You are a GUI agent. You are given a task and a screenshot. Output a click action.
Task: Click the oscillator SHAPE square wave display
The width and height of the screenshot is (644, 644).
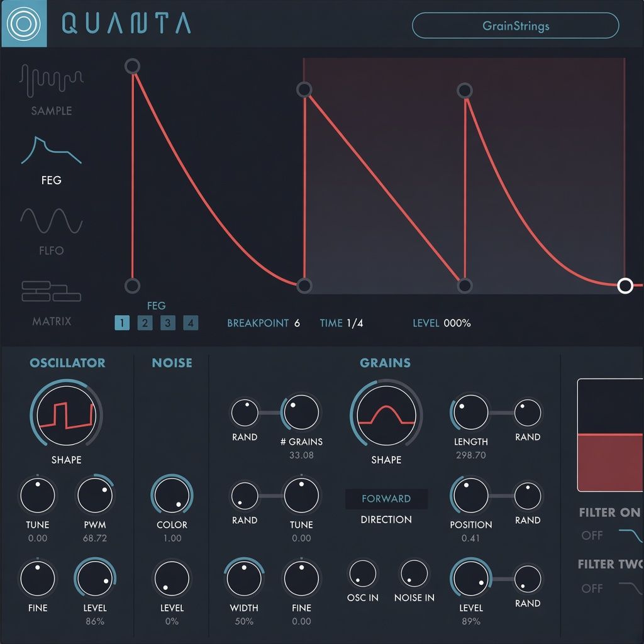click(66, 415)
